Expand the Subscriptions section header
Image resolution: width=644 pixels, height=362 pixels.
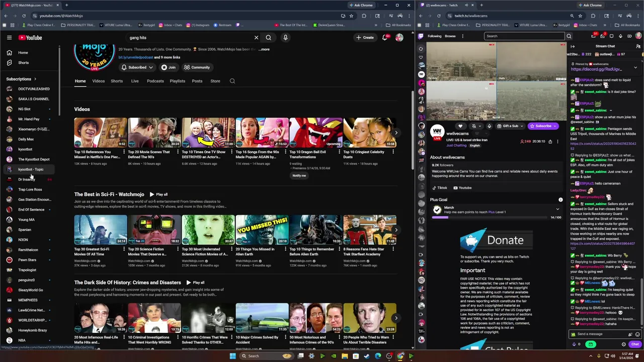coord(22,79)
